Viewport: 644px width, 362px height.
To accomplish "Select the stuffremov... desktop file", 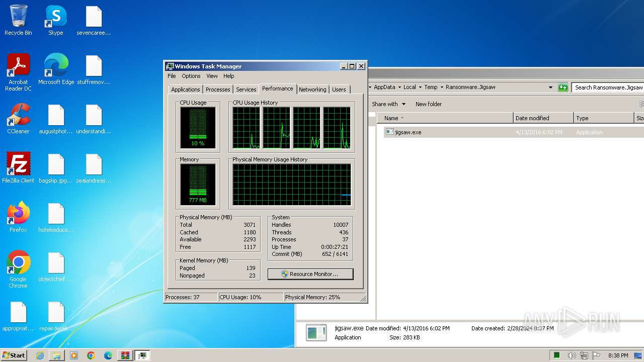I will coord(94,69).
